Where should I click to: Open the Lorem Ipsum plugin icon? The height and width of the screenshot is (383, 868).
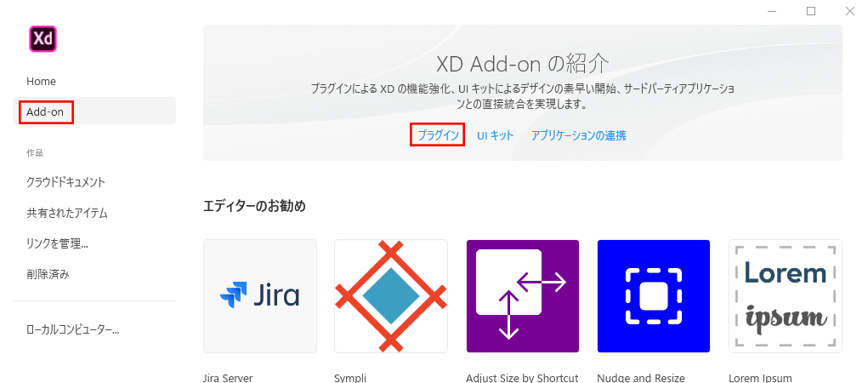pos(786,296)
